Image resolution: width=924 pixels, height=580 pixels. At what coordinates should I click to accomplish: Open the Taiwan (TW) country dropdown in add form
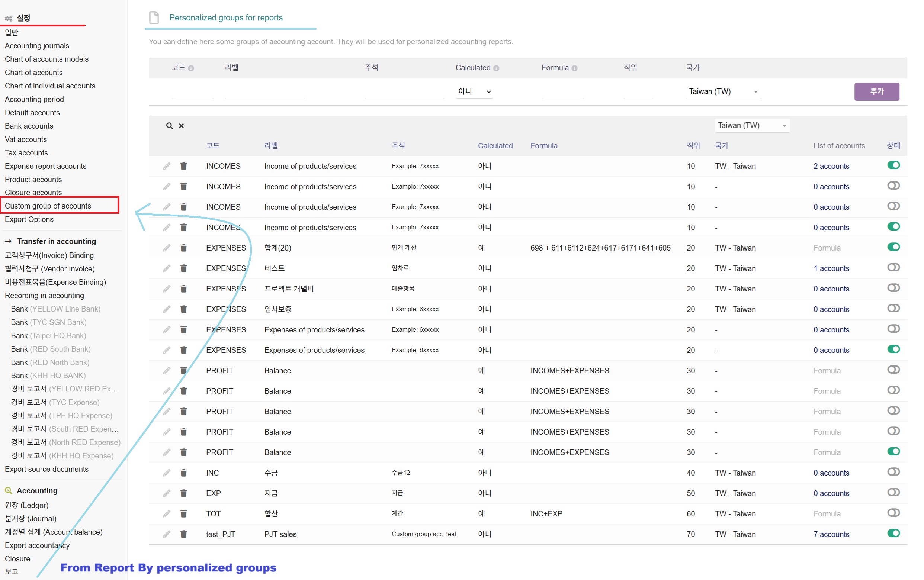723,91
